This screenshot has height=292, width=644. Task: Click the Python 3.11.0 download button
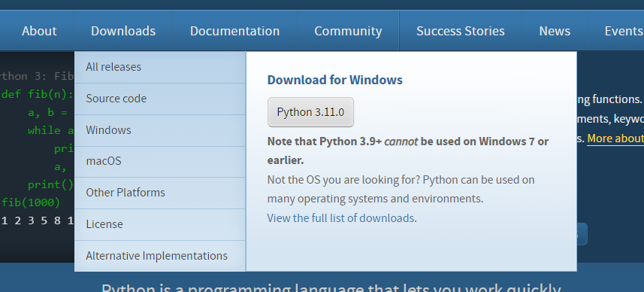310,112
